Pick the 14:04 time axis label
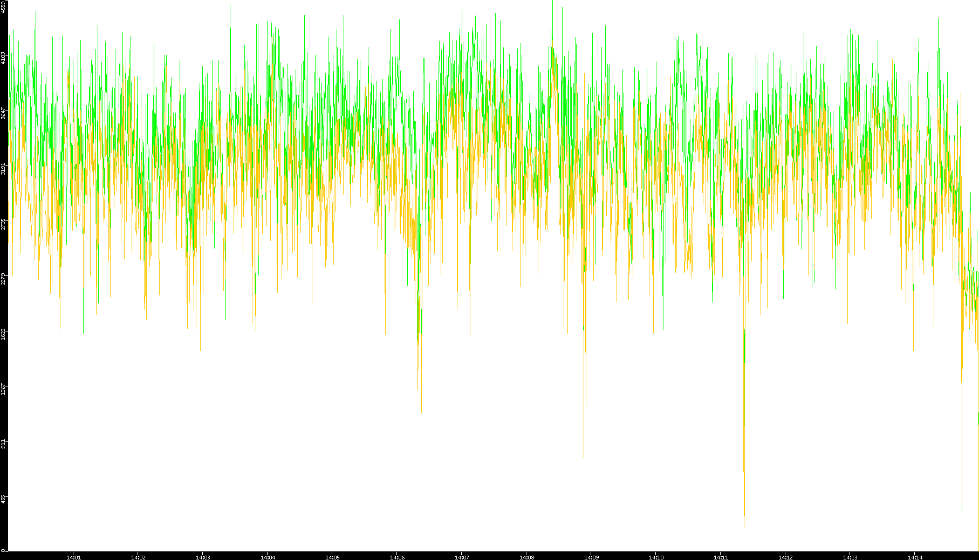 coord(268,557)
